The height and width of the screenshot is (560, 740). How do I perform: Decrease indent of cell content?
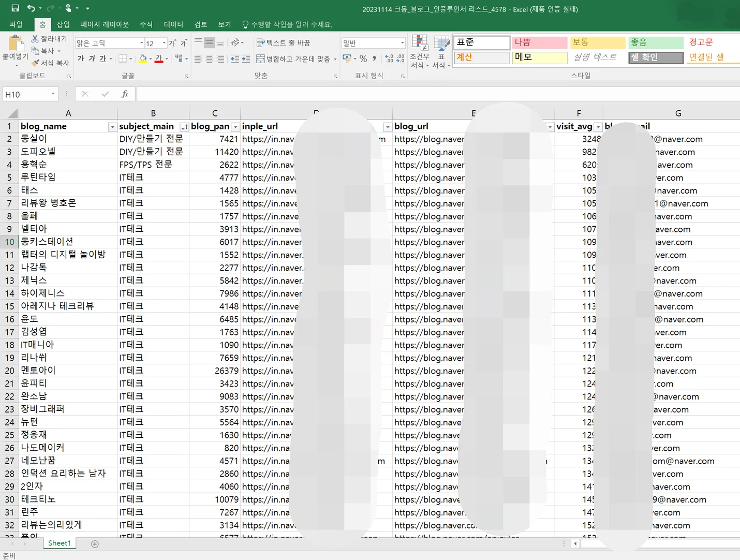[235, 58]
